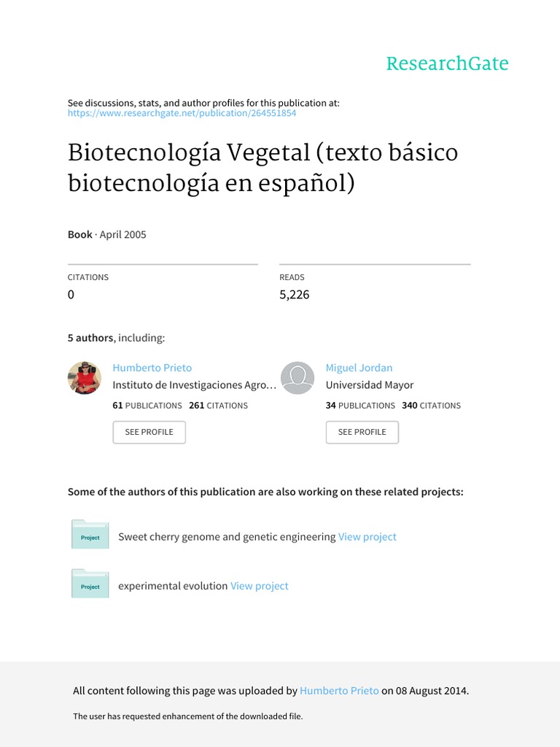Click Humberto Prieto's 61 publications stat
The width and height of the screenshot is (560, 747).
click(x=147, y=406)
